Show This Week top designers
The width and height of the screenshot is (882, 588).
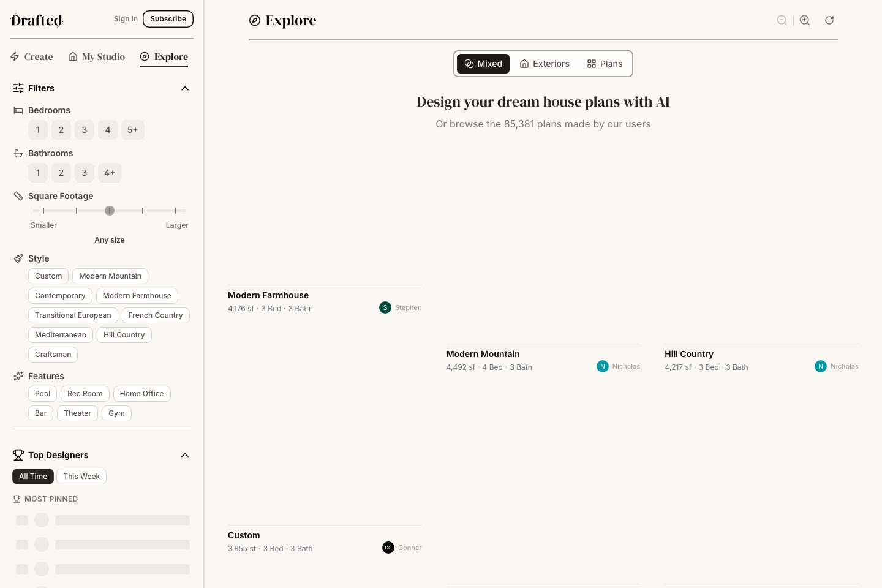pyautogui.click(x=81, y=477)
